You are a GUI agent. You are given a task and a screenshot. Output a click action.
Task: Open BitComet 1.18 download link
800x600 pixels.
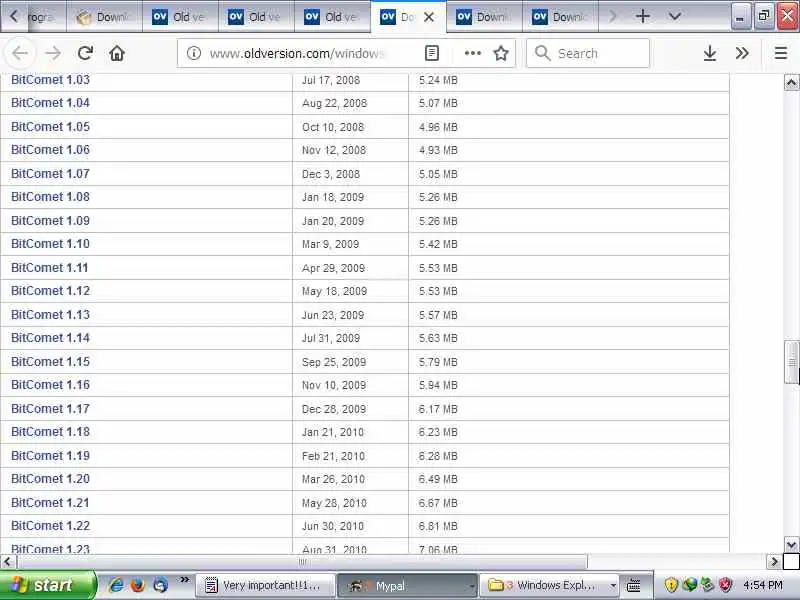pyautogui.click(x=50, y=432)
